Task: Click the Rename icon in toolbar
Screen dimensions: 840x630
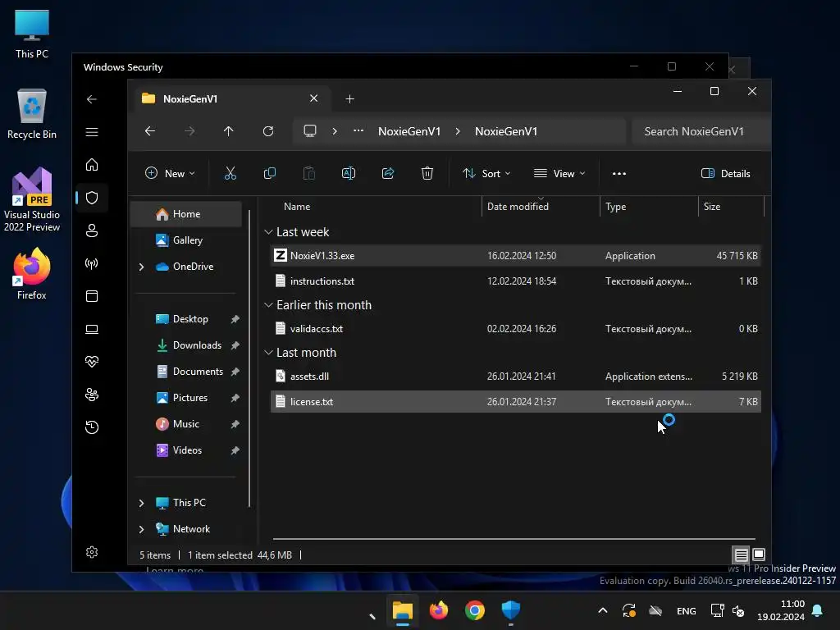Action: (x=348, y=173)
